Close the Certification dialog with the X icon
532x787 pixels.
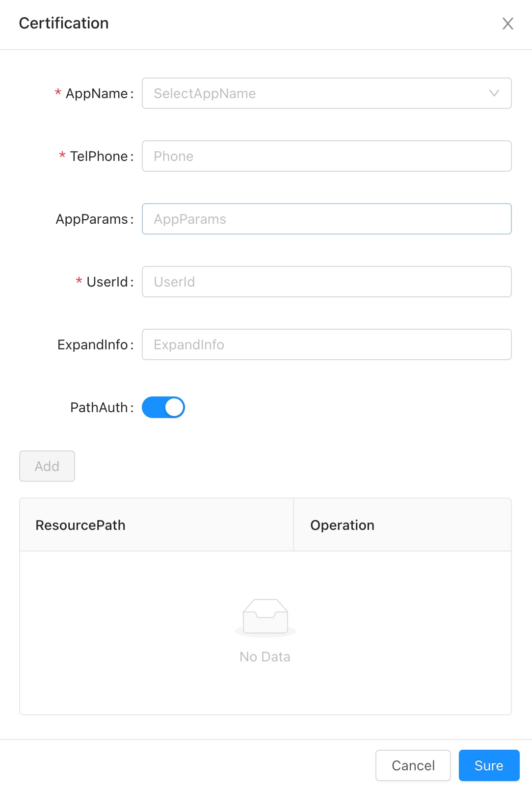(507, 24)
